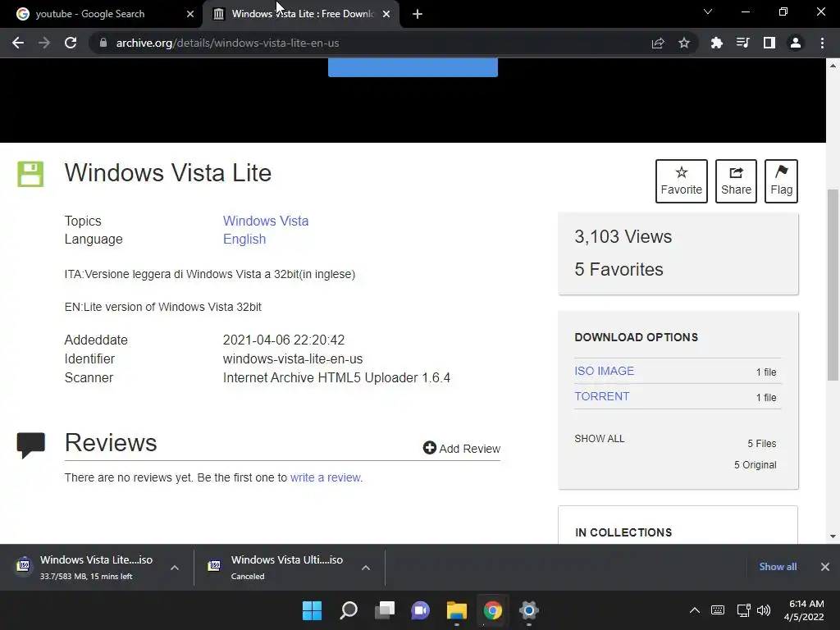Image resolution: width=840 pixels, height=630 pixels.
Task: Open network status tray icon
Action: tap(743, 610)
